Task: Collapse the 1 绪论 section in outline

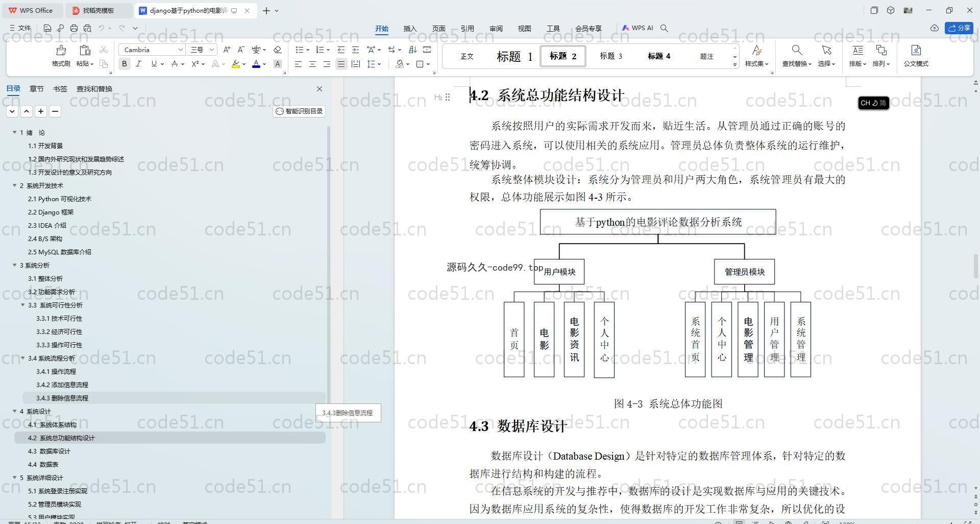Action: (x=15, y=132)
